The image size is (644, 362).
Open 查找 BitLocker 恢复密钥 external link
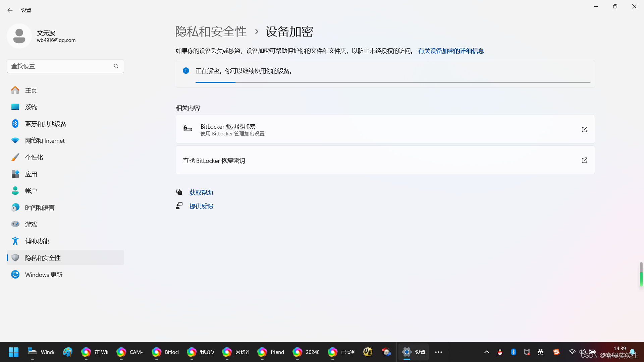pos(584,160)
